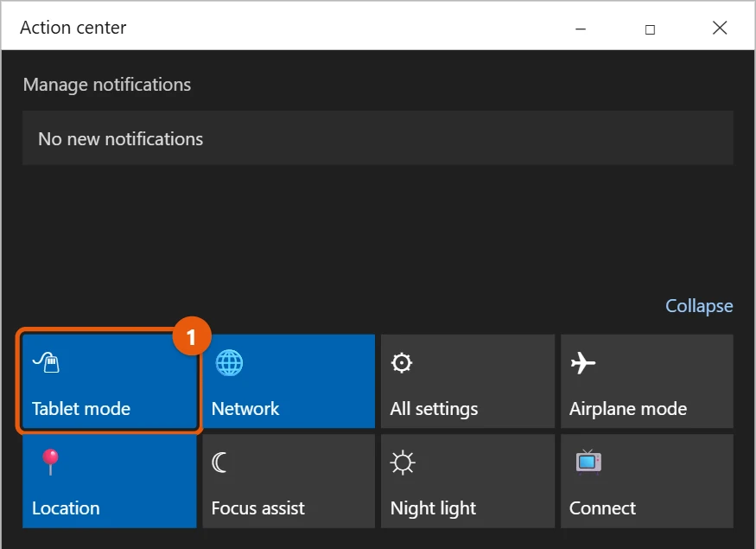Screen dimensions: 756x549
Task: Click the airplane icon
Action: coord(582,363)
